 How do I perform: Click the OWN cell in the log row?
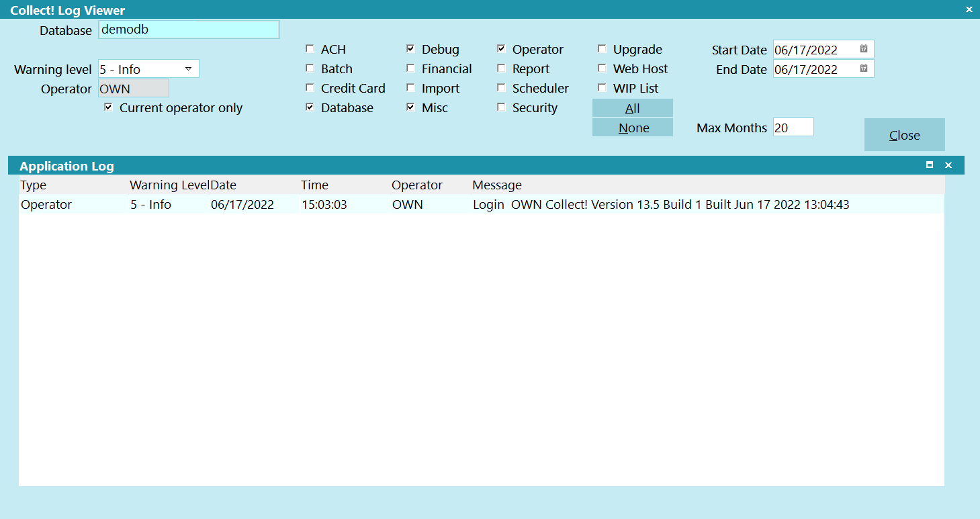click(x=408, y=205)
